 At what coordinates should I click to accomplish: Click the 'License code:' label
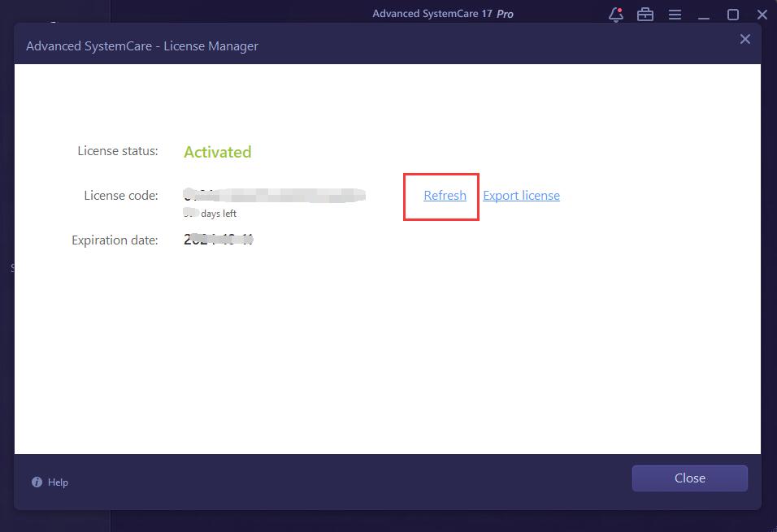[x=121, y=196]
